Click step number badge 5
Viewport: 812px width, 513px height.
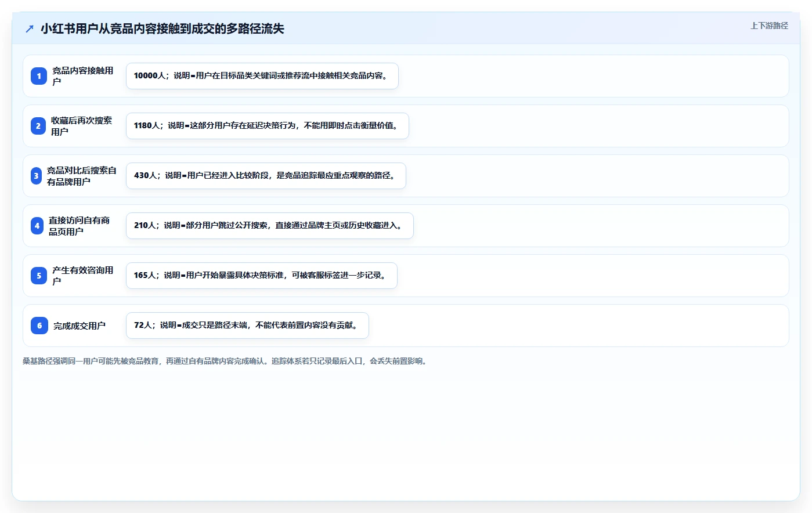coord(39,276)
